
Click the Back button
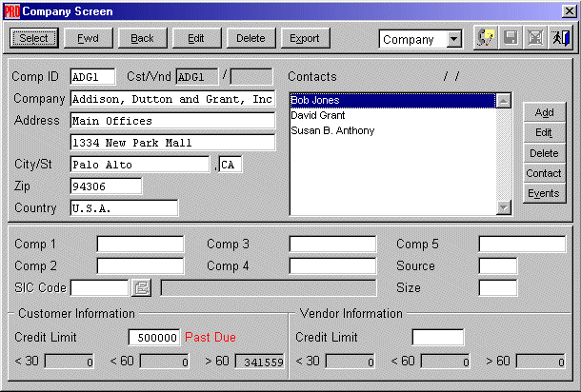click(142, 38)
